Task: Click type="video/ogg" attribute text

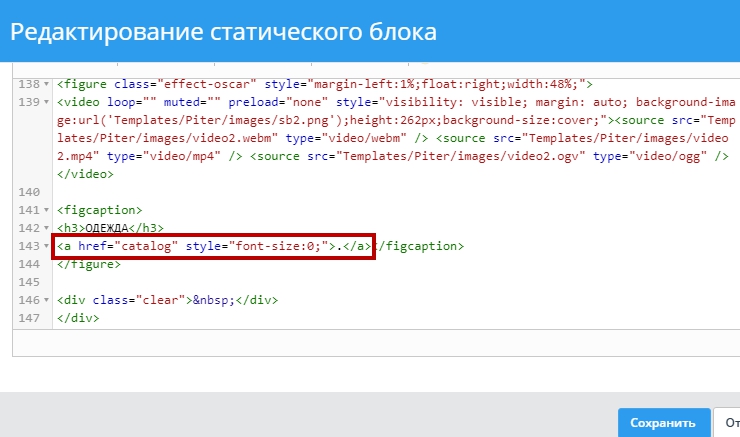Action: coord(650,156)
